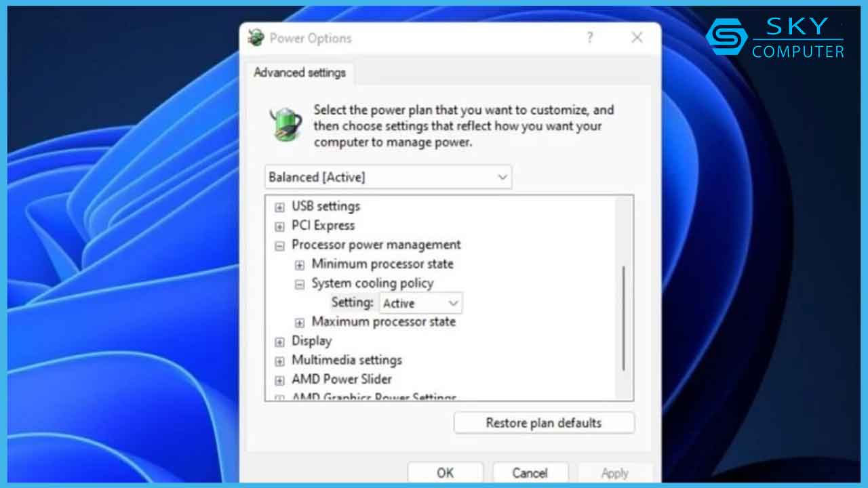Collapse System cooling policy node

(x=299, y=285)
